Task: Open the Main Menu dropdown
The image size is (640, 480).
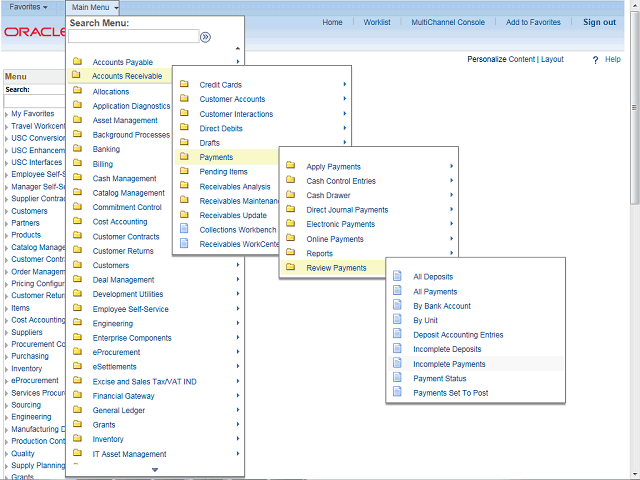Action: (x=95, y=7)
